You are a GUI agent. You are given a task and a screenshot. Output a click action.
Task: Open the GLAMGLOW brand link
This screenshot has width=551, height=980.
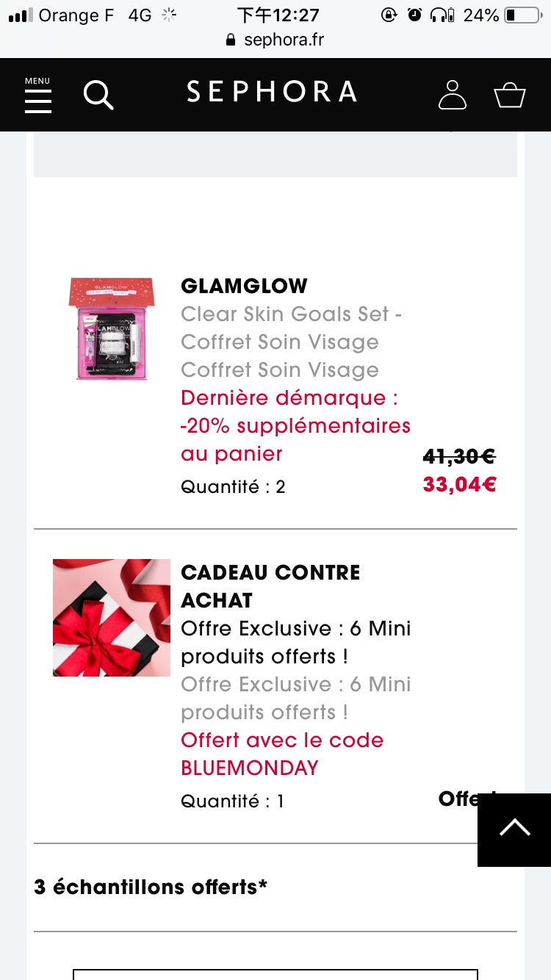click(x=244, y=286)
